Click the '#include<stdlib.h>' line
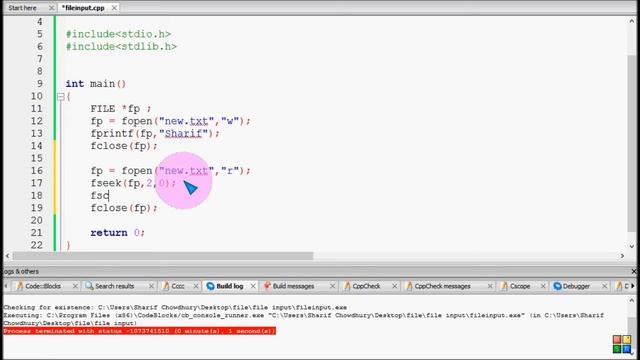640x360 pixels. point(121,47)
